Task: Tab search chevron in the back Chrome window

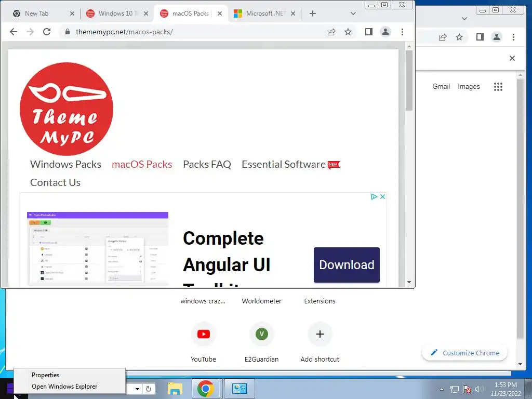Action: [x=464, y=19]
